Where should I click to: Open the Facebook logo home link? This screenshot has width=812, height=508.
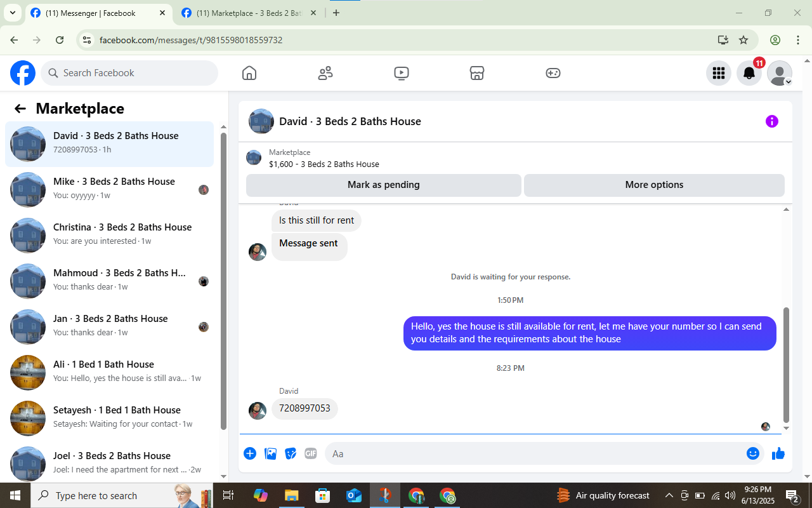click(x=23, y=73)
